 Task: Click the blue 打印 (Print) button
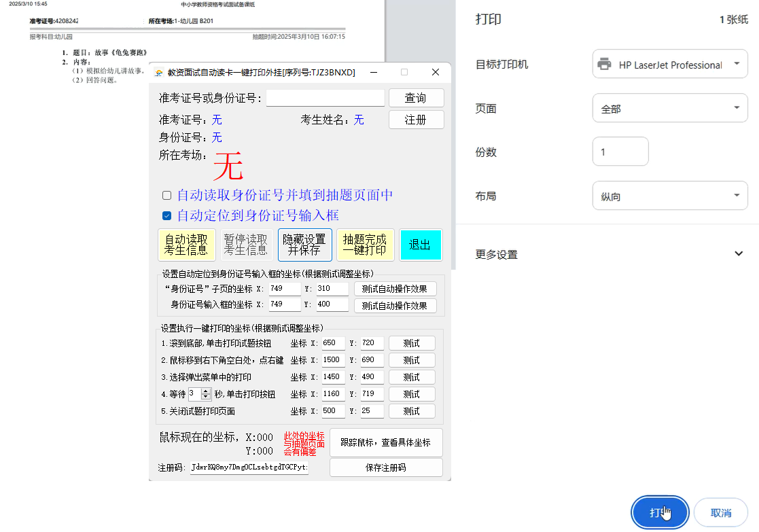point(659,513)
